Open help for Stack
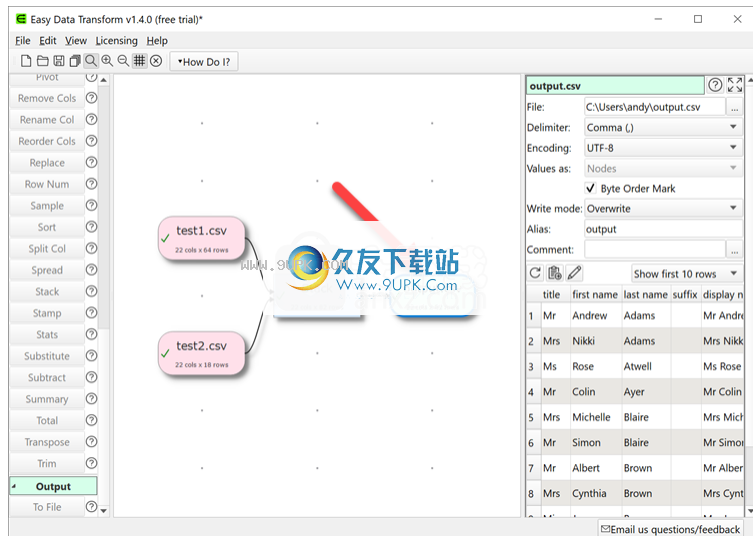Screen dimensions: 753x536 [x=91, y=291]
